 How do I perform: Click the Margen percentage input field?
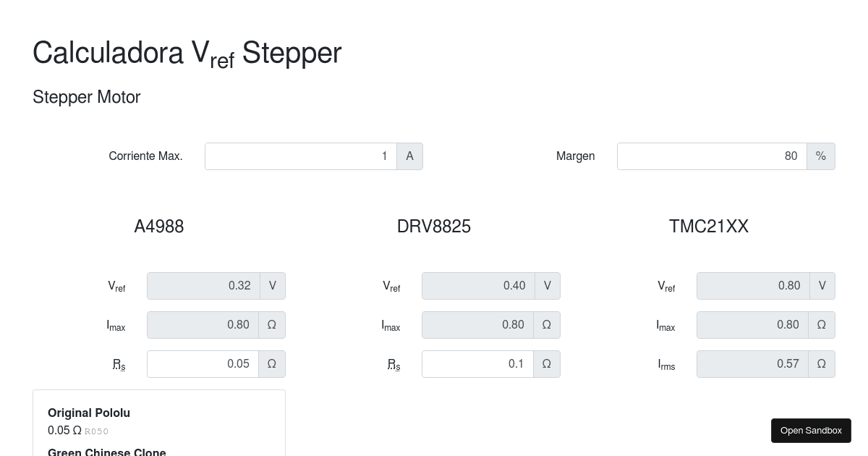coord(711,156)
